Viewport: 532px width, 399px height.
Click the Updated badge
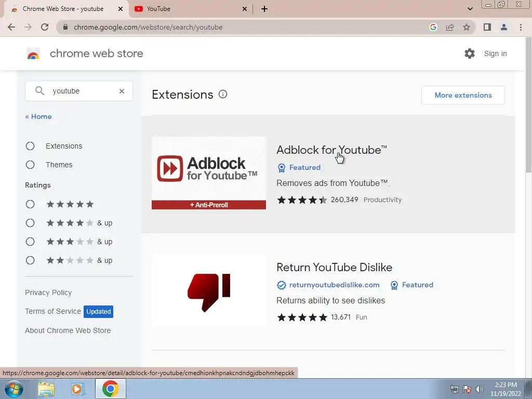click(x=98, y=312)
